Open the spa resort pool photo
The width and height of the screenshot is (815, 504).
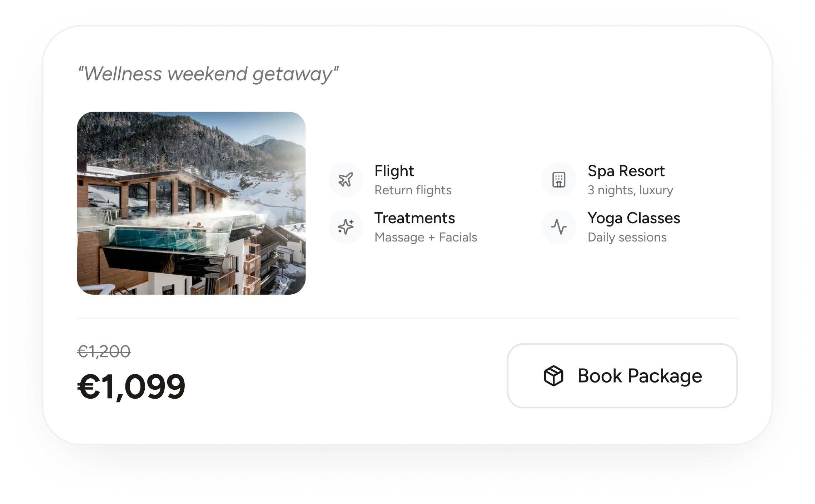point(191,203)
